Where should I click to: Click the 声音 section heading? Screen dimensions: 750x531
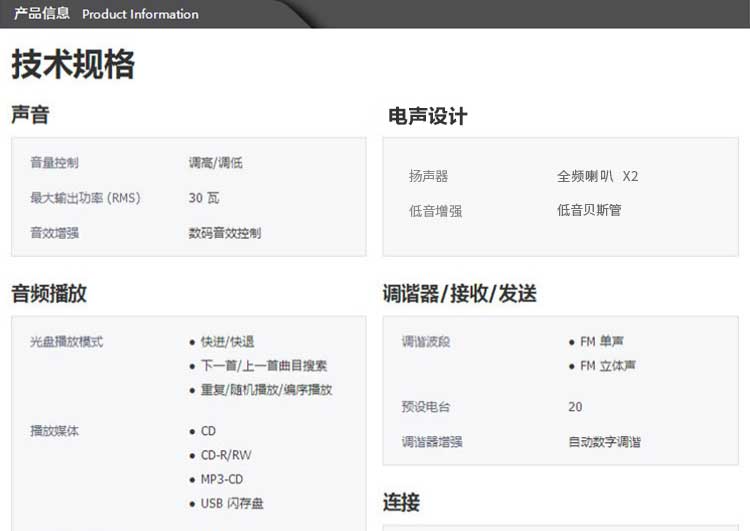pos(30,115)
